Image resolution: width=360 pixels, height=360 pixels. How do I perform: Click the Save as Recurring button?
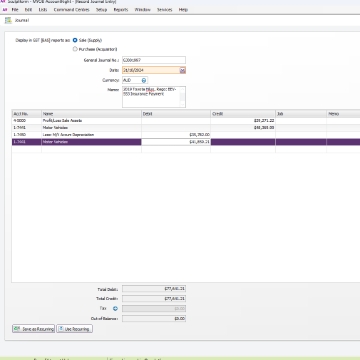pyautogui.click(x=33, y=329)
